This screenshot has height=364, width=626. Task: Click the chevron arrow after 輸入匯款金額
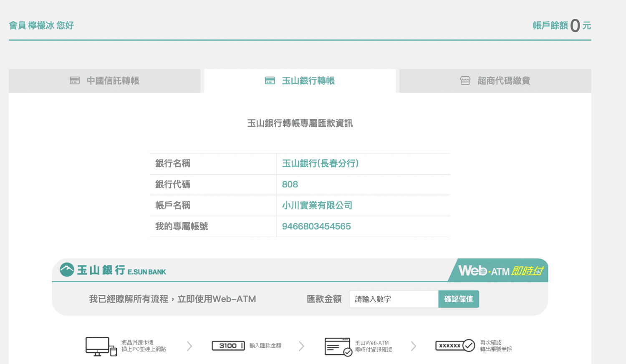tap(302, 346)
